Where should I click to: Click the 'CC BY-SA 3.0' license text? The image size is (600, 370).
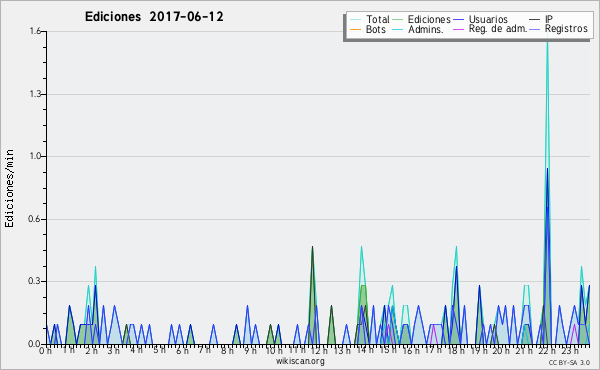coord(569,362)
